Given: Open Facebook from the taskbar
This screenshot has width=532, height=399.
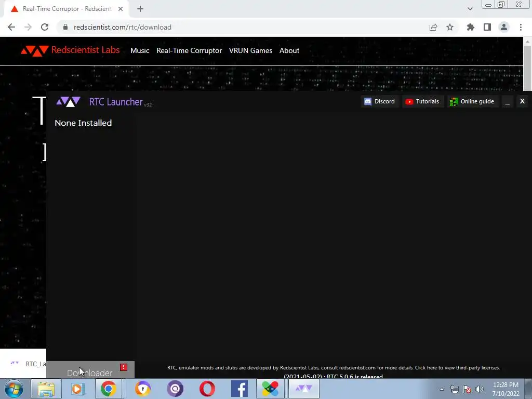Looking at the screenshot, I should (239, 389).
